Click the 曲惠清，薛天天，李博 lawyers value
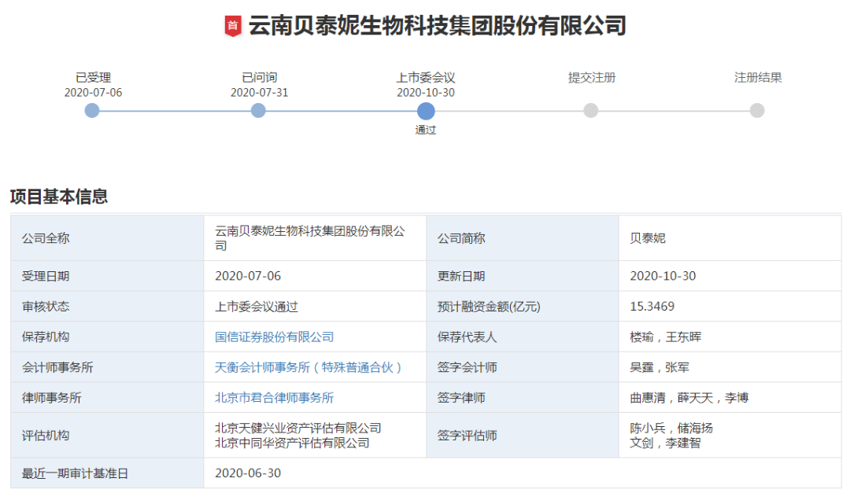Screen dimensions: 850x504 [689, 397]
